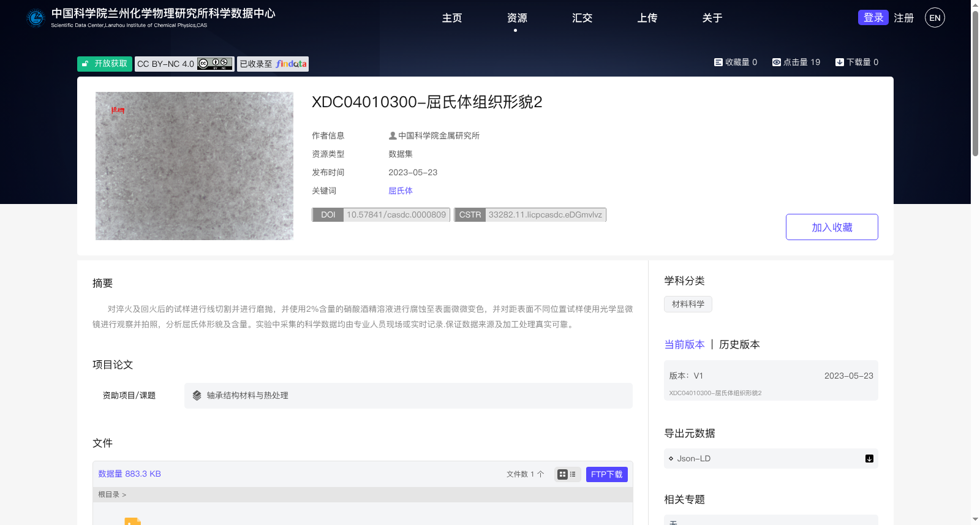Click the 点击量 eye views icon
Image resolution: width=980 pixels, height=525 pixels.
(x=776, y=62)
